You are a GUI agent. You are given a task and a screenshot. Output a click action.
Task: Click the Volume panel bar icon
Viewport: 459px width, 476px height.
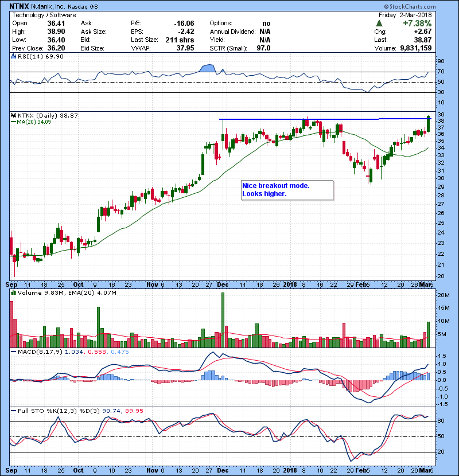(13, 292)
